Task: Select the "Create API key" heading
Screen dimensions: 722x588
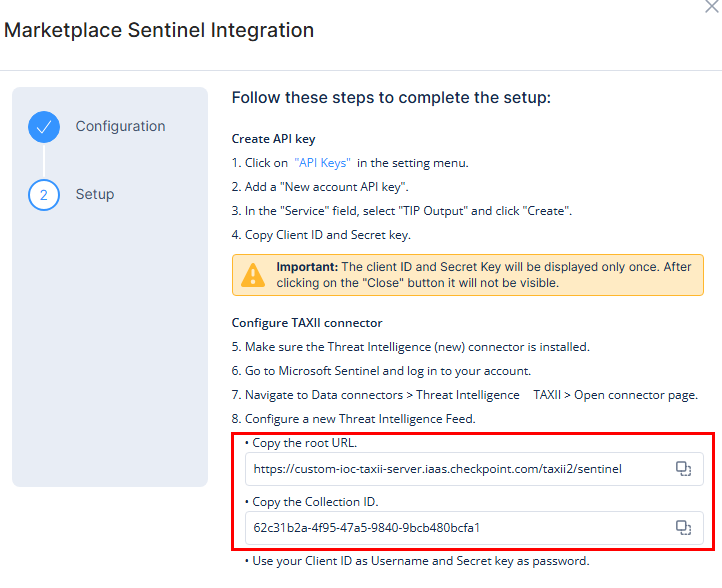Action: [274, 139]
